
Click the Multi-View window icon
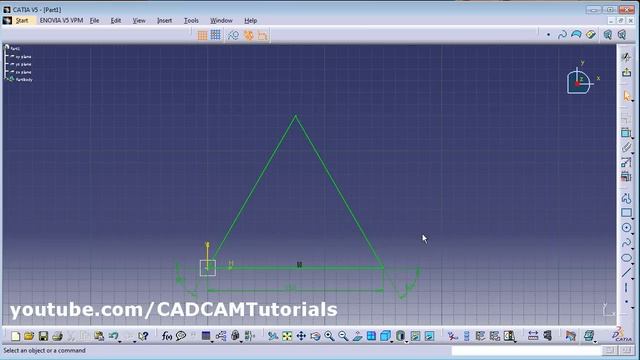click(x=371, y=336)
